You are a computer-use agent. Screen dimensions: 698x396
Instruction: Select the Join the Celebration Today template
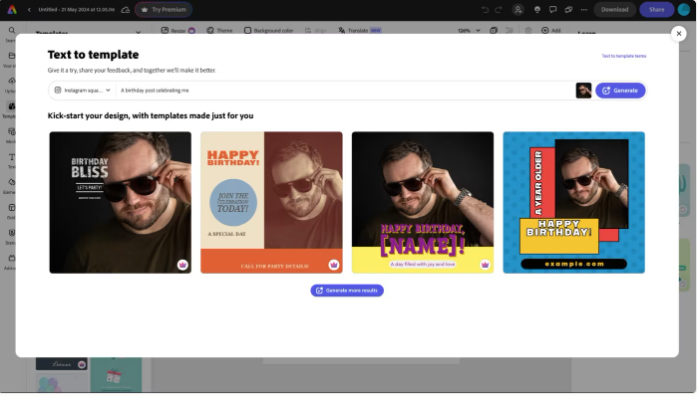(272, 202)
